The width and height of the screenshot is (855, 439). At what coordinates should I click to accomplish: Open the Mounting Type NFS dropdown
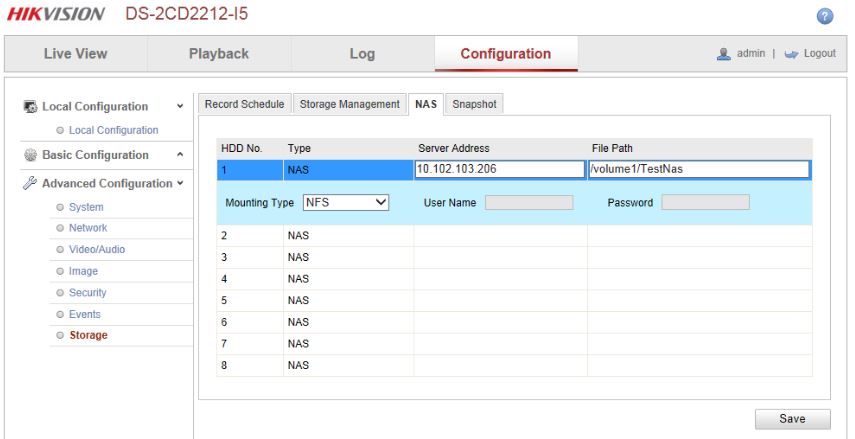click(345, 202)
